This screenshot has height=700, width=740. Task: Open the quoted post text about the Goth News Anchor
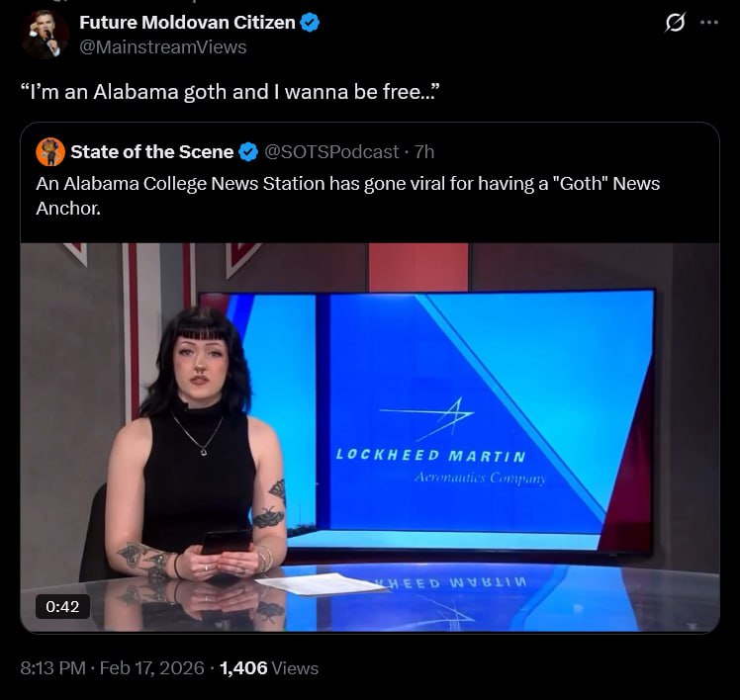[x=348, y=196]
